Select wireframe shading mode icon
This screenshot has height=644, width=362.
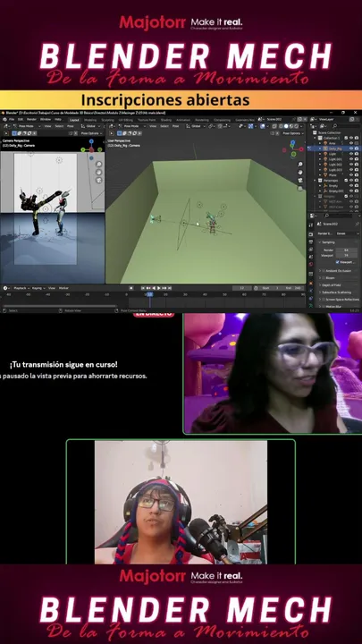tap(281, 126)
